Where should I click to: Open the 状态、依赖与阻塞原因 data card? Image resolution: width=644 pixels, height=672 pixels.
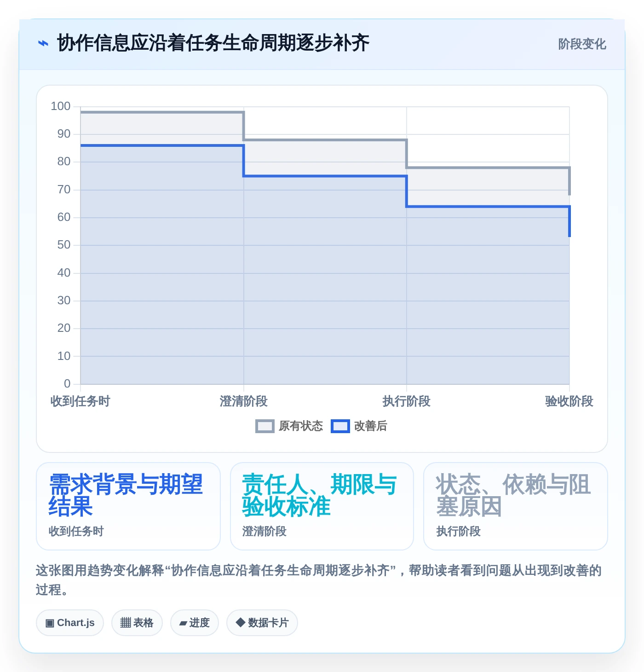tap(516, 506)
